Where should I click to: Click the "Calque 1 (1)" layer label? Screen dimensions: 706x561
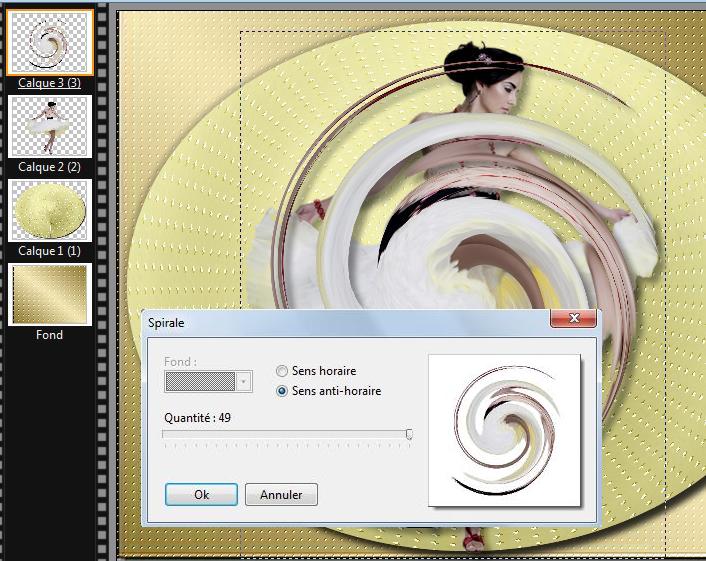[50, 251]
